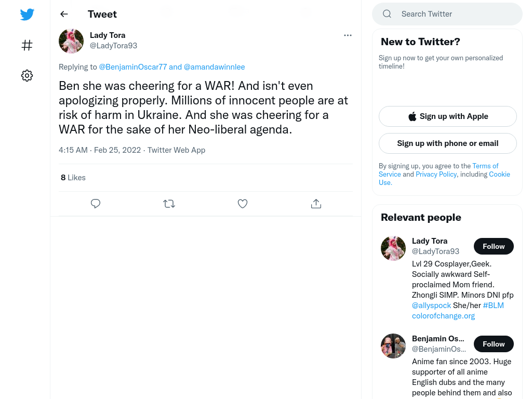Click the Twitter bird home logo

(x=27, y=14)
